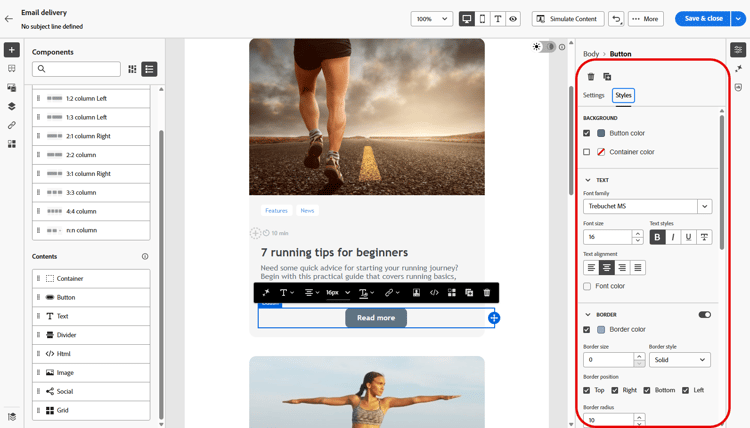Align text center
This screenshot has height=428, width=750.
tap(607, 267)
